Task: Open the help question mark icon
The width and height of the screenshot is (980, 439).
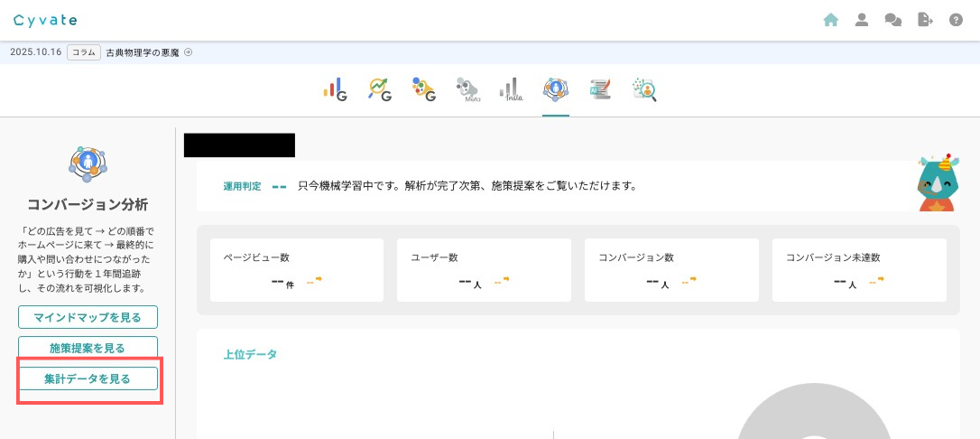Action: (956, 20)
